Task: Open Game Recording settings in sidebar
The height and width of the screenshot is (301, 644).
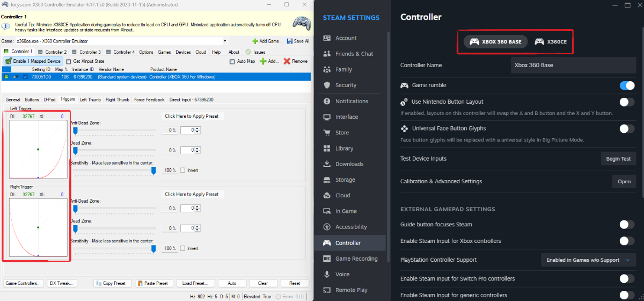Action: [357, 259]
